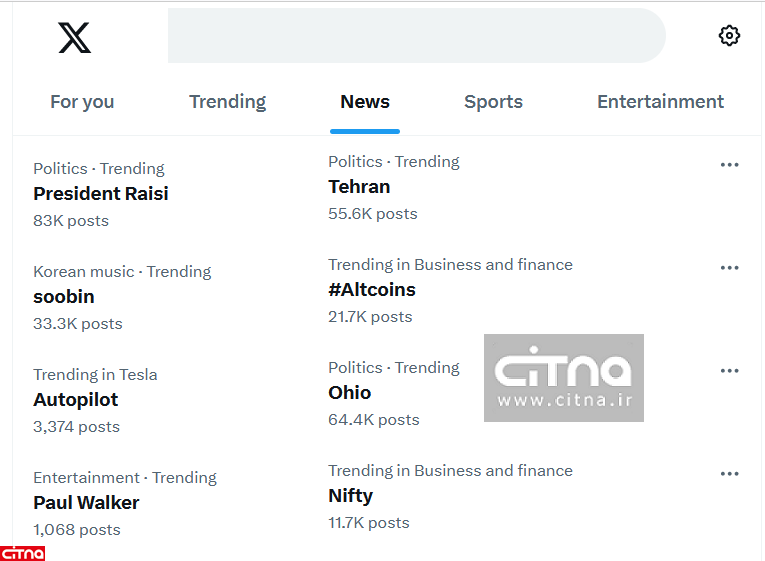Open more options for the Tehran trend

click(x=729, y=165)
